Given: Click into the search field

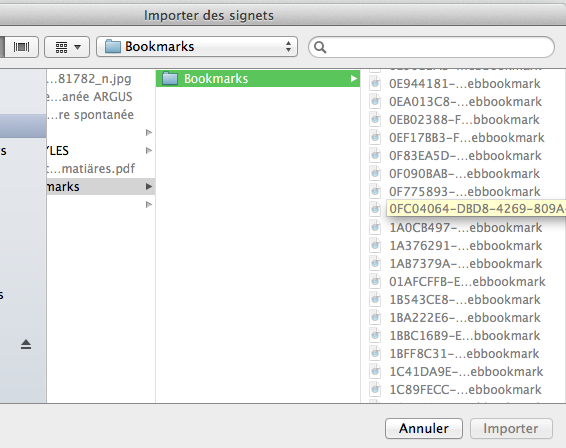Looking at the screenshot, I should [431, 47].
